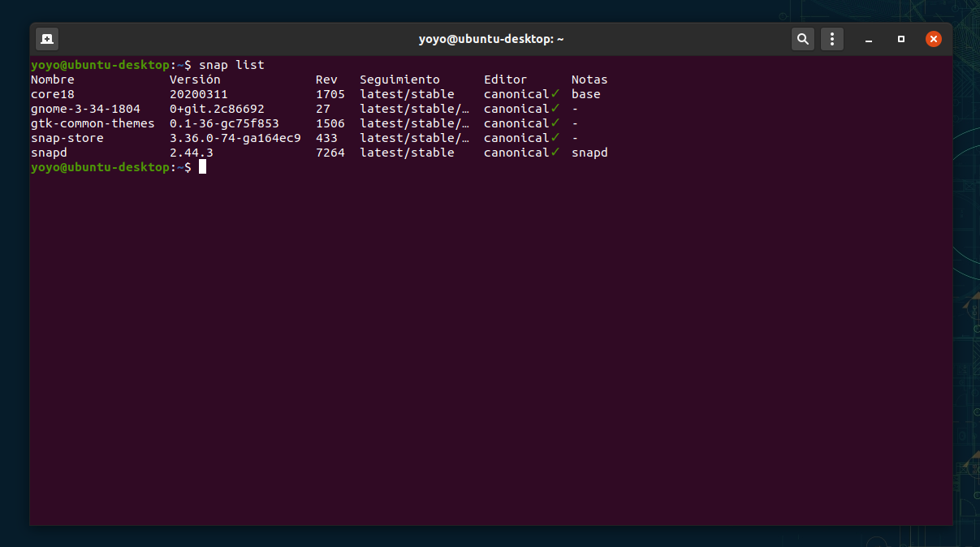Maximize the terminal window

coord(900,39)
